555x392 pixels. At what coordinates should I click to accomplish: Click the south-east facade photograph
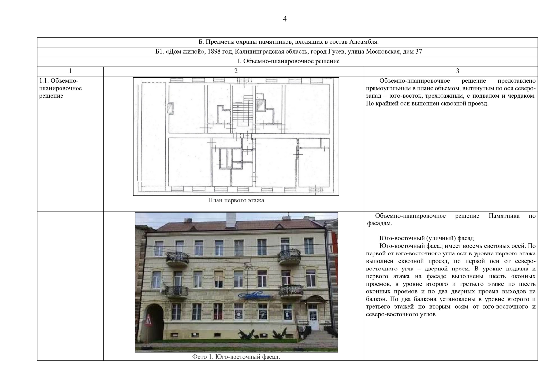pos(236,282)
